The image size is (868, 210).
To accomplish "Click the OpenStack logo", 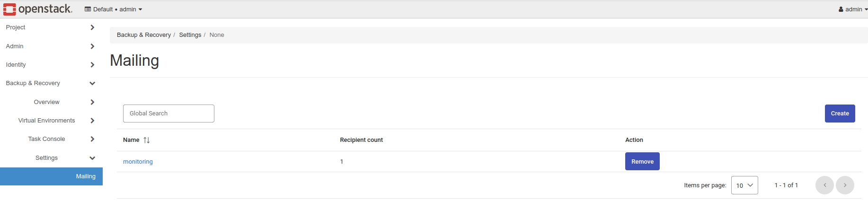I will [x=38, y=9].
